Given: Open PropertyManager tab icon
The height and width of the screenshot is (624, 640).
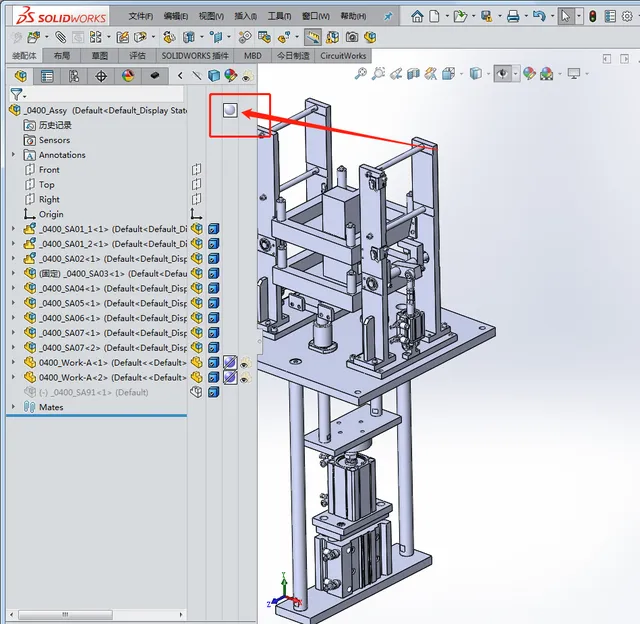Looking at the screenshot, I should (x=47, y=76).
